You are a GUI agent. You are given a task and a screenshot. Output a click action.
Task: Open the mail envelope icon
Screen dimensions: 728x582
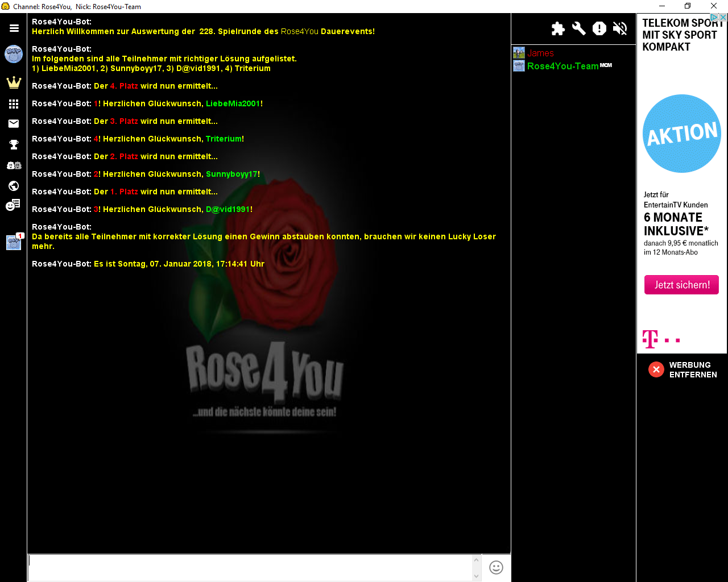coord(14,124)
